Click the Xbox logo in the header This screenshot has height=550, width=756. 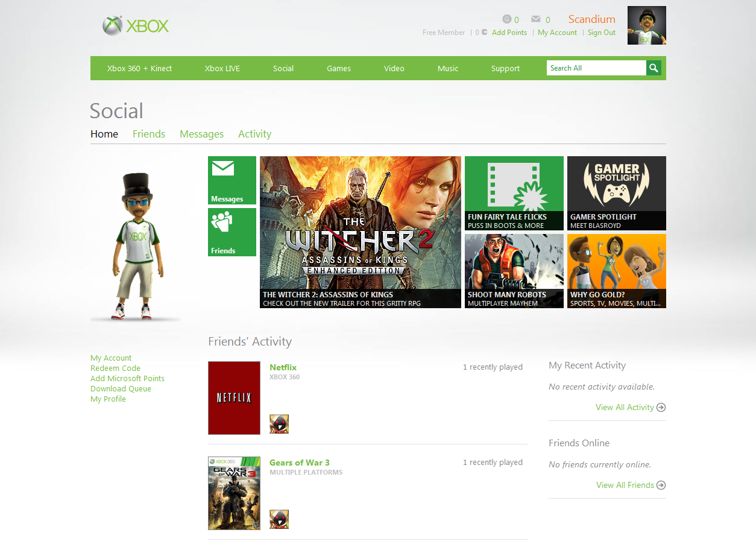click(136, 26)
